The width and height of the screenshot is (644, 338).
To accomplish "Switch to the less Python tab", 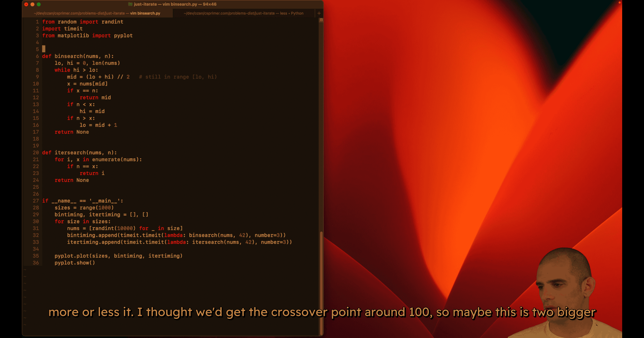I will [x=243, y=13].
